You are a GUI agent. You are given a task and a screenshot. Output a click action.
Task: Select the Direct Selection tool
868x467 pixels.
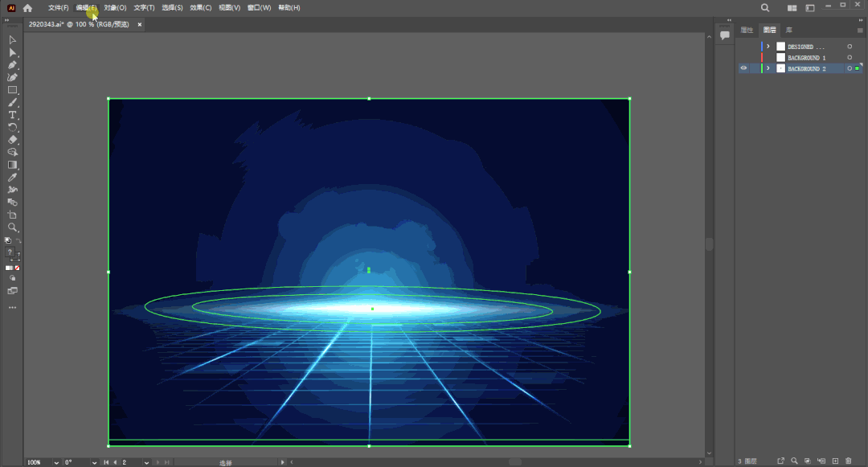[12, 52]
